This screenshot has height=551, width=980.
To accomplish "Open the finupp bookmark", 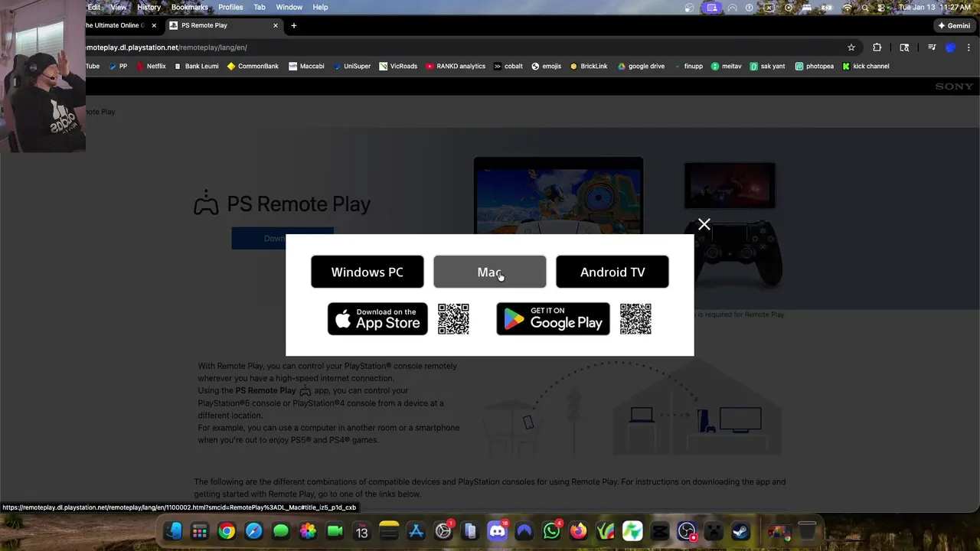I will (688, 67).
